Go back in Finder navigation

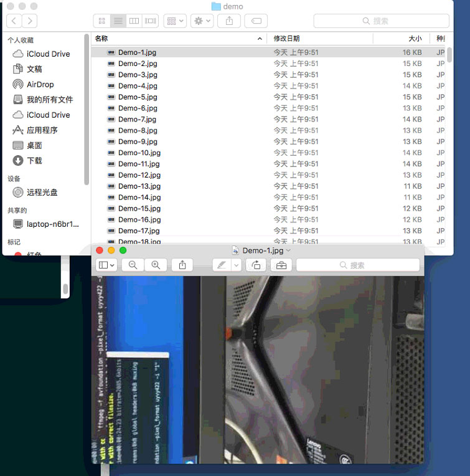(x=14, y=21)
